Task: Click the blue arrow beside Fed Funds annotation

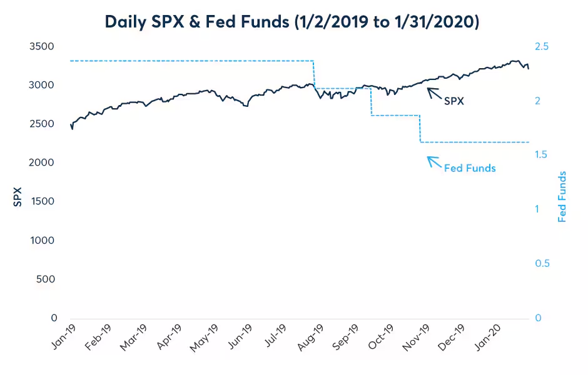Action: point(434,162)
